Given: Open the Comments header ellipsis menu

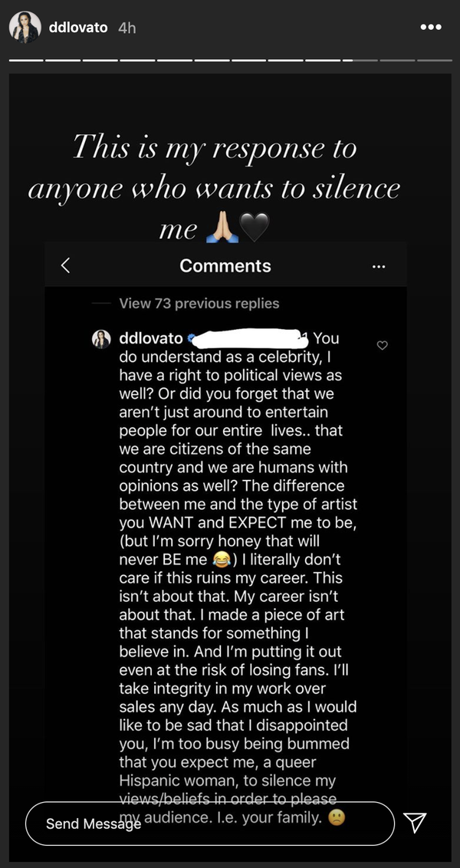Looking at the screenshot, I should coord(378,266).
